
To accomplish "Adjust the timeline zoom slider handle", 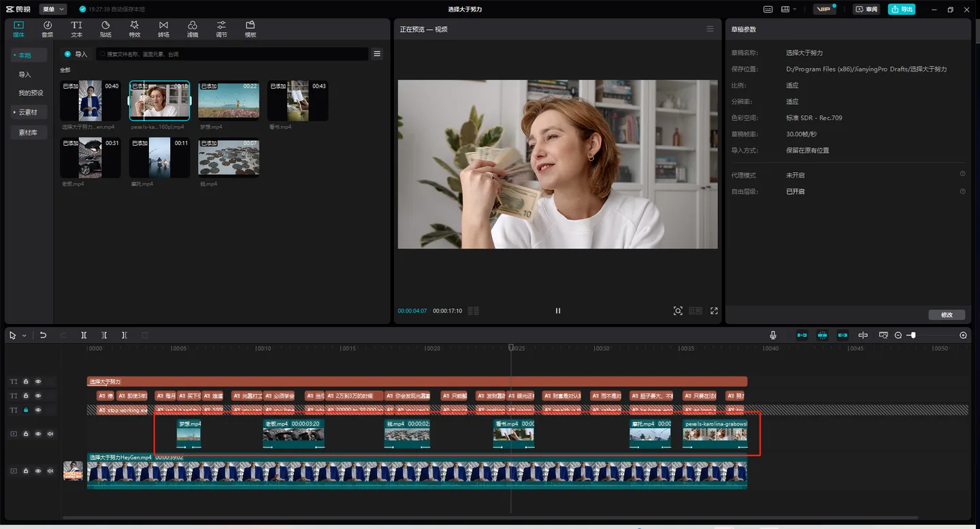I will 913,335.
